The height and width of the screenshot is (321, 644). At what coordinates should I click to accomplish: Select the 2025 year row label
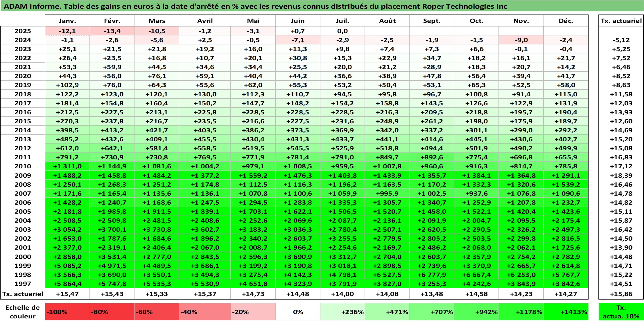pos(23,31)
